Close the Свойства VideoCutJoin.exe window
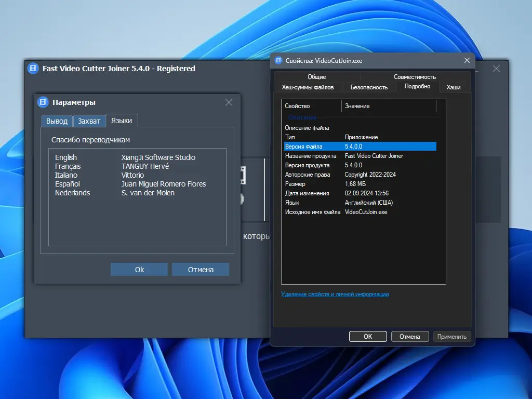Screen dimensions: 532x399 467,60
